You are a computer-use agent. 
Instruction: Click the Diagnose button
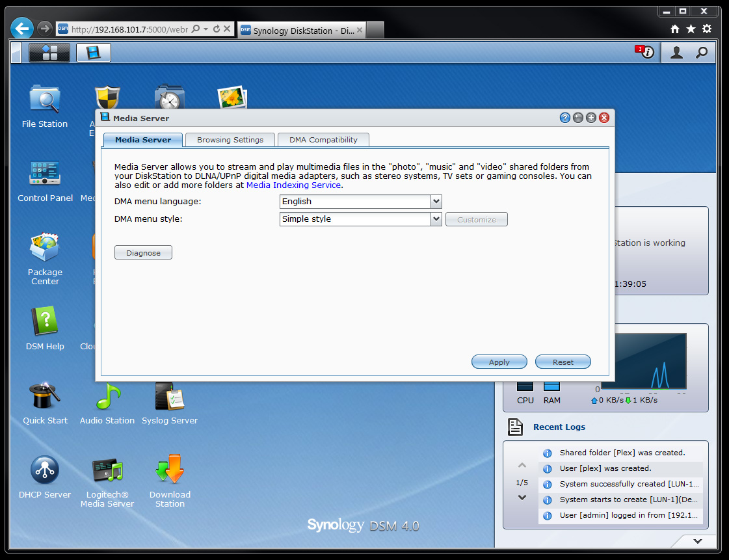143,252
